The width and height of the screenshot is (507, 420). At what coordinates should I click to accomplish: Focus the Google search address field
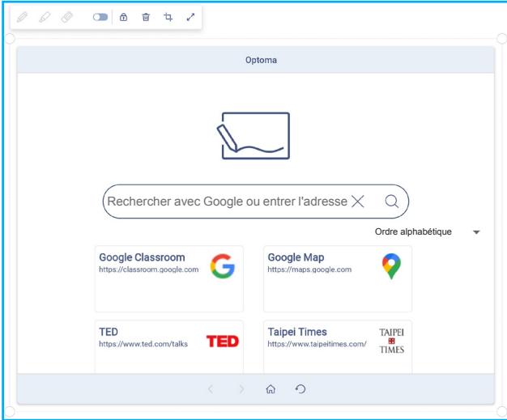(x=255, y=202)
